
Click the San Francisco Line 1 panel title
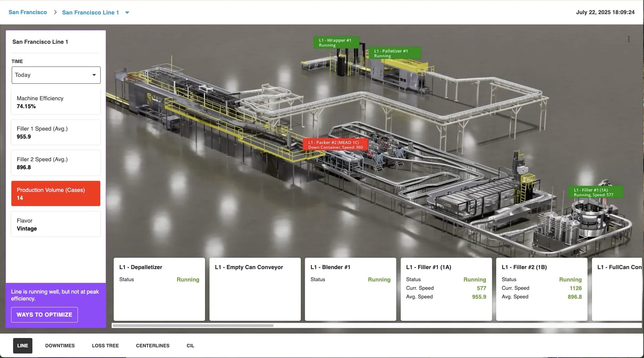pos(40,42)
